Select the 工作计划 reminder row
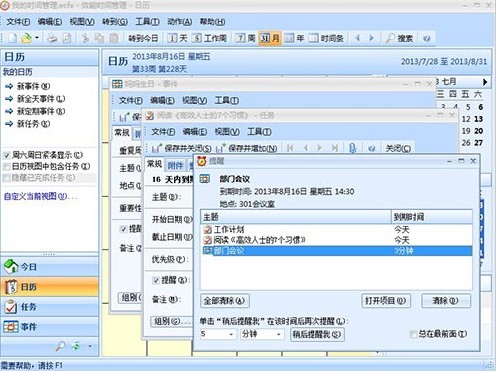Image resolution: width=501 pixels, height=371 pixels. click(337, 229)
